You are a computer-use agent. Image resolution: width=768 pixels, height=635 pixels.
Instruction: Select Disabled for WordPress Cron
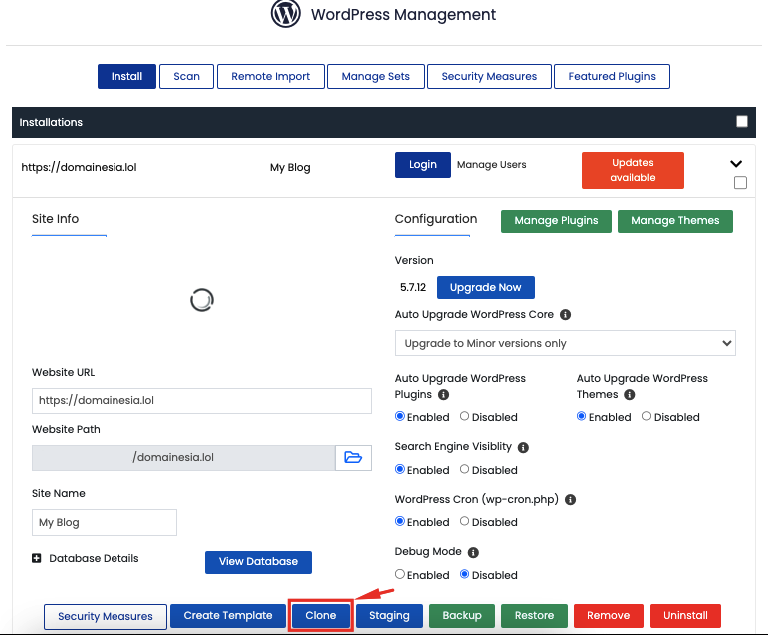click(464, 521)
